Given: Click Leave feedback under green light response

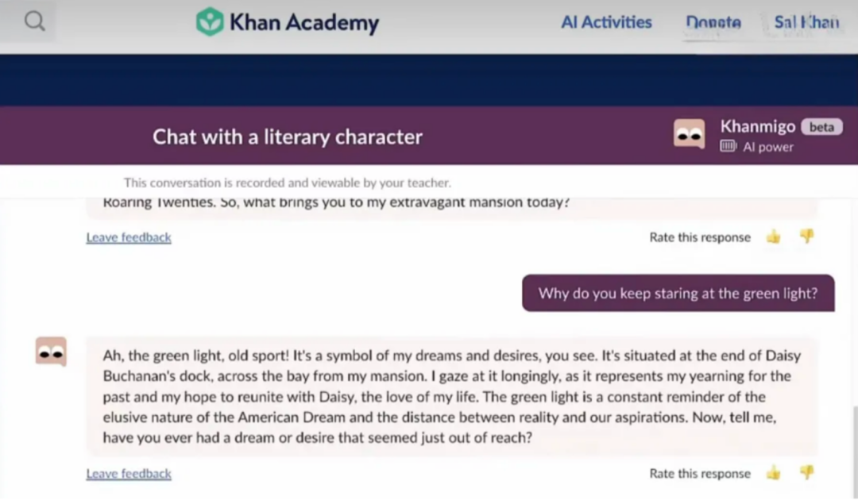Looking at the screenshot, I should coord(129,473).
